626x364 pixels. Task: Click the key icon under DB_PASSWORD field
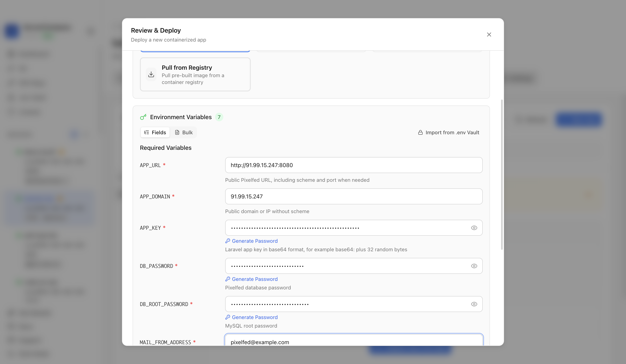coord(228,279)
